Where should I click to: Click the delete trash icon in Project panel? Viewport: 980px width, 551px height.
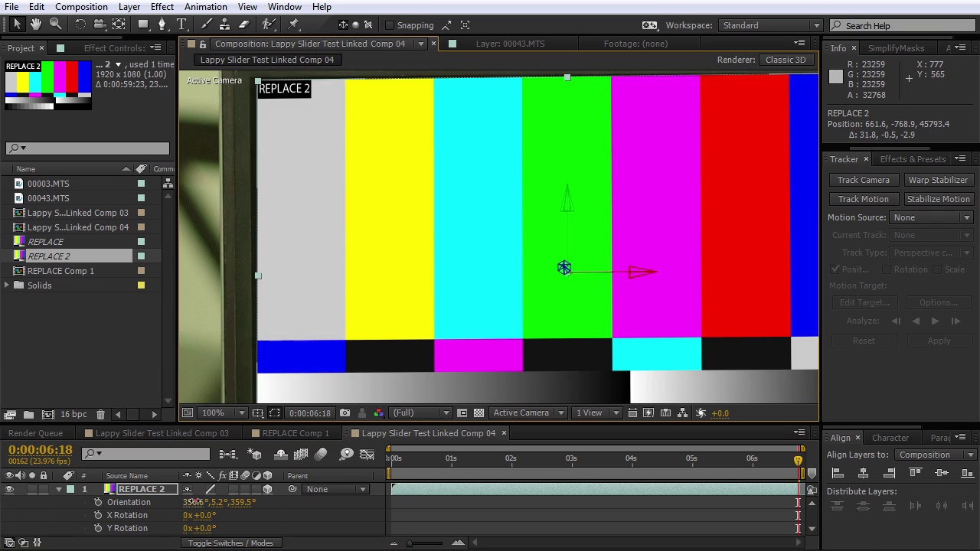pos(100,414)
